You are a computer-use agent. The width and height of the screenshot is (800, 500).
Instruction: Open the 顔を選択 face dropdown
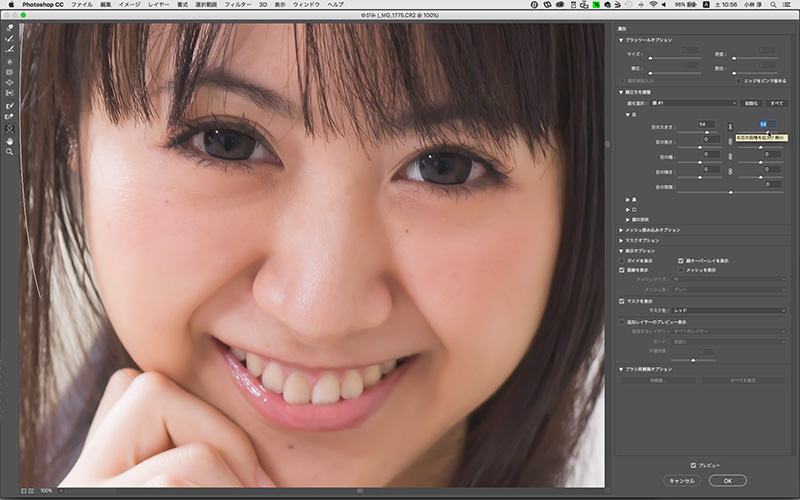click(694, 103)
